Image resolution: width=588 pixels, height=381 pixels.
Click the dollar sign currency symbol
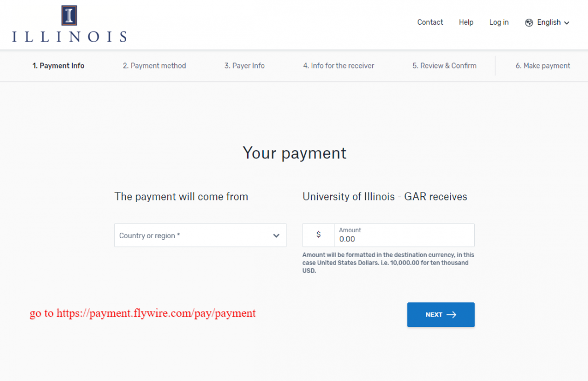(318, 234)
